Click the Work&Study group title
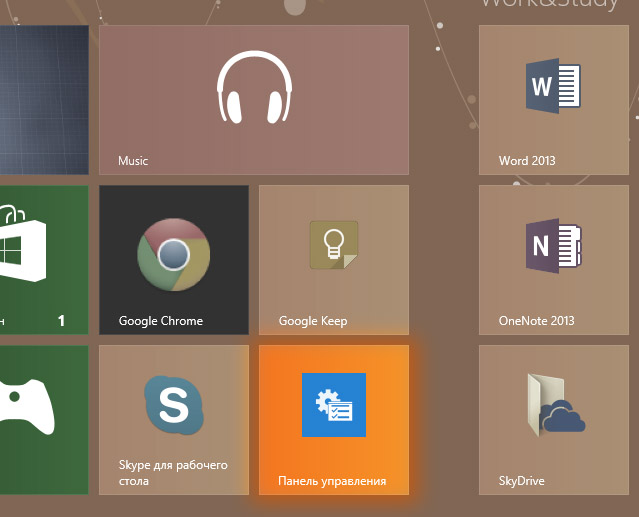The image size is (639, 517). click(x=550, y=4)
